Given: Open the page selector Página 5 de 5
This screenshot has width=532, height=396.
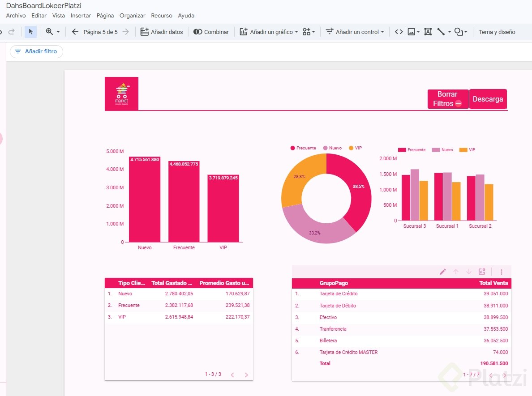Looking at the screenshot, I should pos(100,32).
